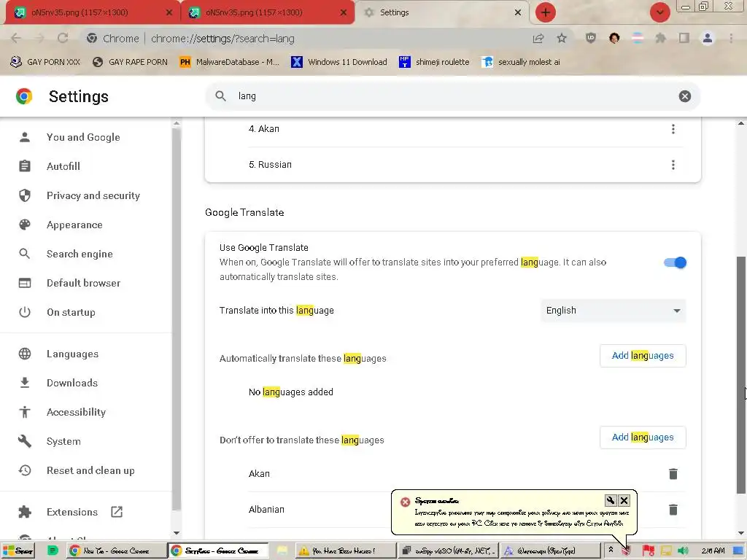
Task: Open a new tab with the red plus
Action: (x=546, y=12)
